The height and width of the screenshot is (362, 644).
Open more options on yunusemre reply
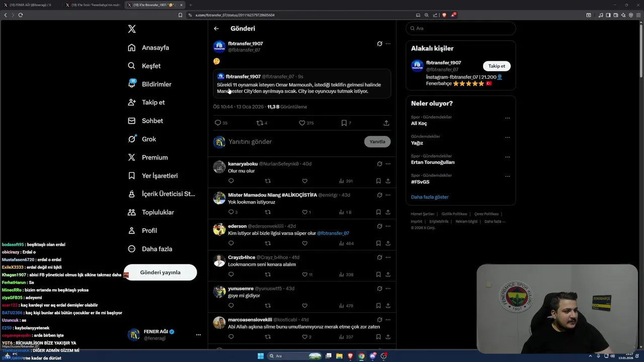388,289
